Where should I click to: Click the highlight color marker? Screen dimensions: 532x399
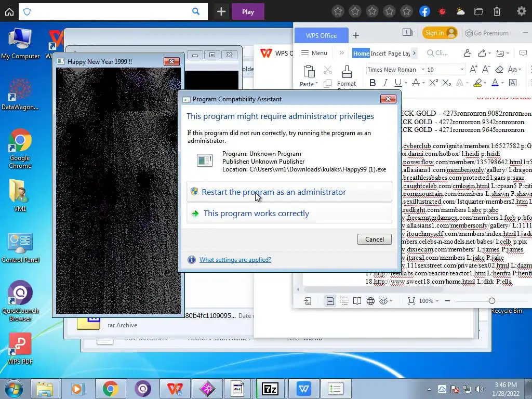478,83
